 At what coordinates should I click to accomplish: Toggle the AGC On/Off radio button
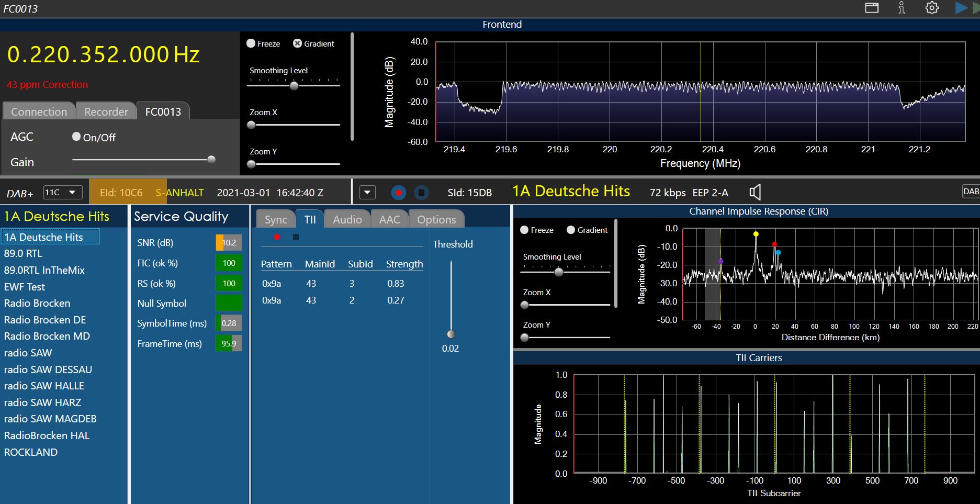[x=76, y=137]
